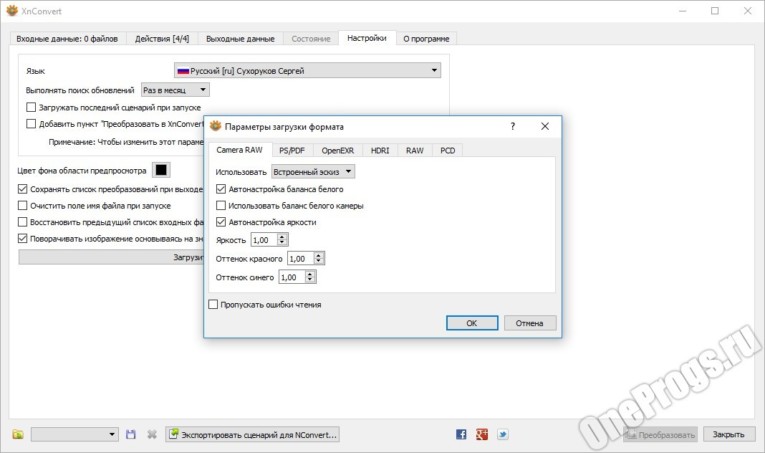Decrease 'Оттенок красного' with the down arrow
The width and height of the screenshot is (765, 453).
point(319,261)
